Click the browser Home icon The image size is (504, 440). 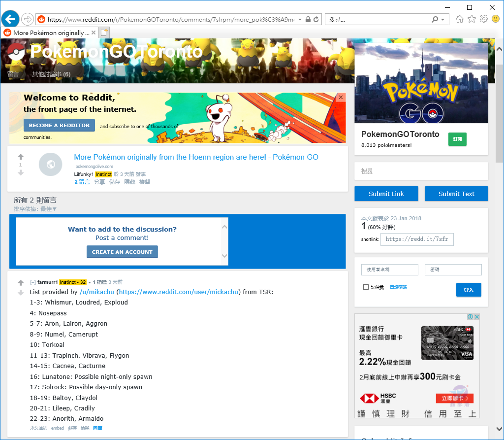[x=459, y=19]
